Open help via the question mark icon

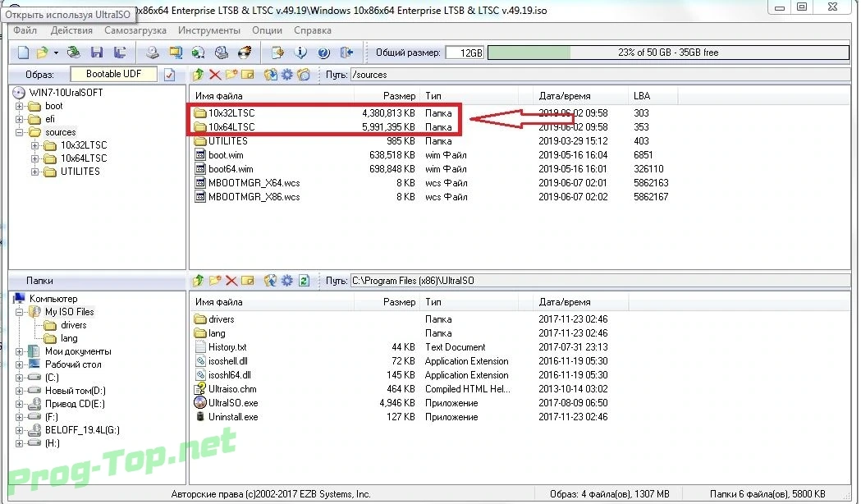click(x=324, y=53)
